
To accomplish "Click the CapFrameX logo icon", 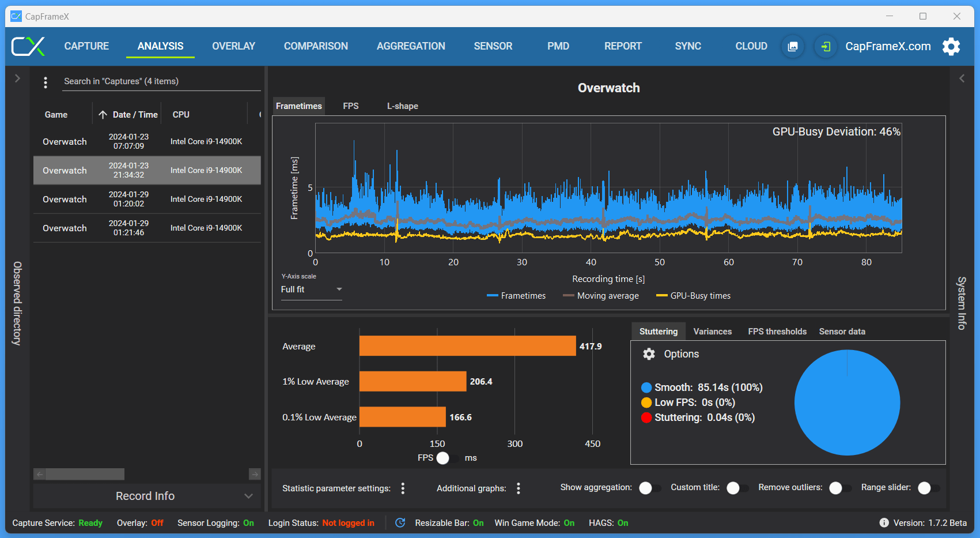I will pyautogui.click(x=28, y=46).
